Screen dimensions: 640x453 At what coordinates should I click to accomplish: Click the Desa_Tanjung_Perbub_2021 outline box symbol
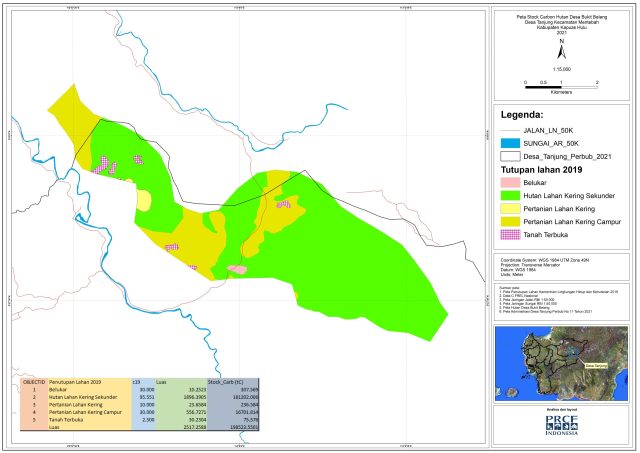tap(510, 157)
